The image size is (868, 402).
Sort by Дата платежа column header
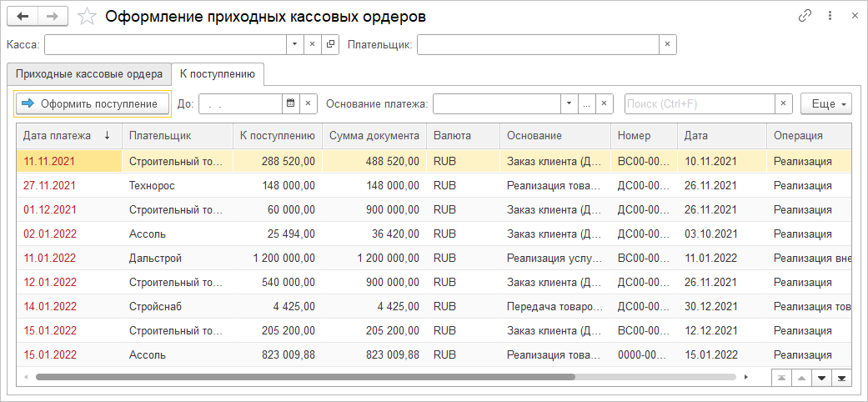[x=69, y=136]
